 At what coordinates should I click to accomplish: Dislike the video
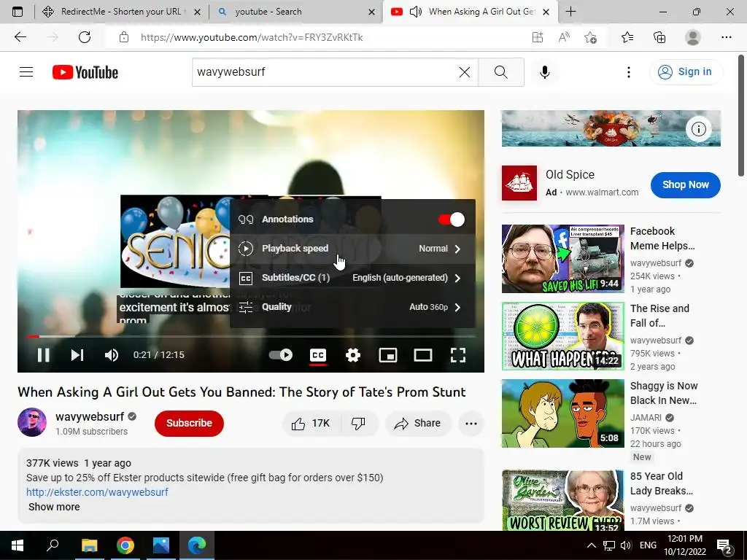[358, 424]
